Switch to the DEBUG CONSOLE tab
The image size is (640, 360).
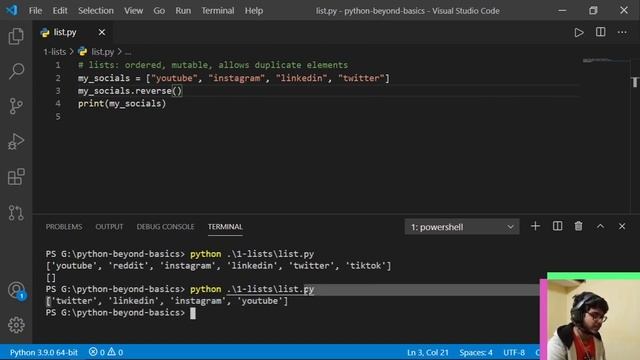pyautogui.click(x=165, y=227)
